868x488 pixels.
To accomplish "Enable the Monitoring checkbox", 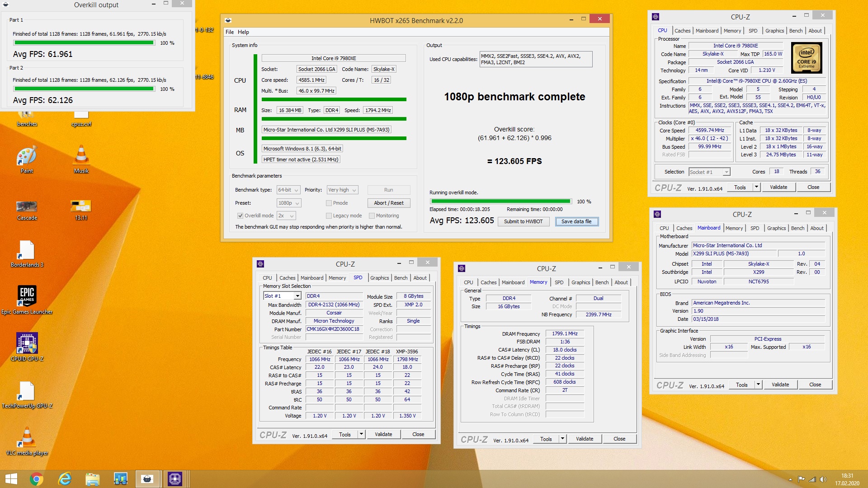I will (x=372, y=216).
